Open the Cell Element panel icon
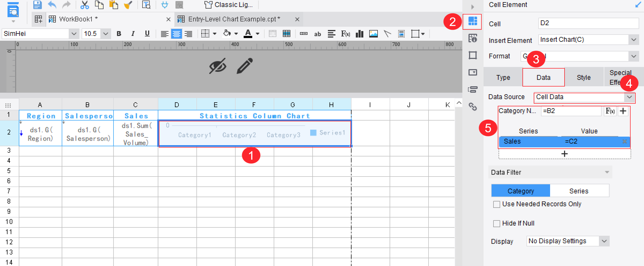 pyautogui.click(x=472, y=21)
